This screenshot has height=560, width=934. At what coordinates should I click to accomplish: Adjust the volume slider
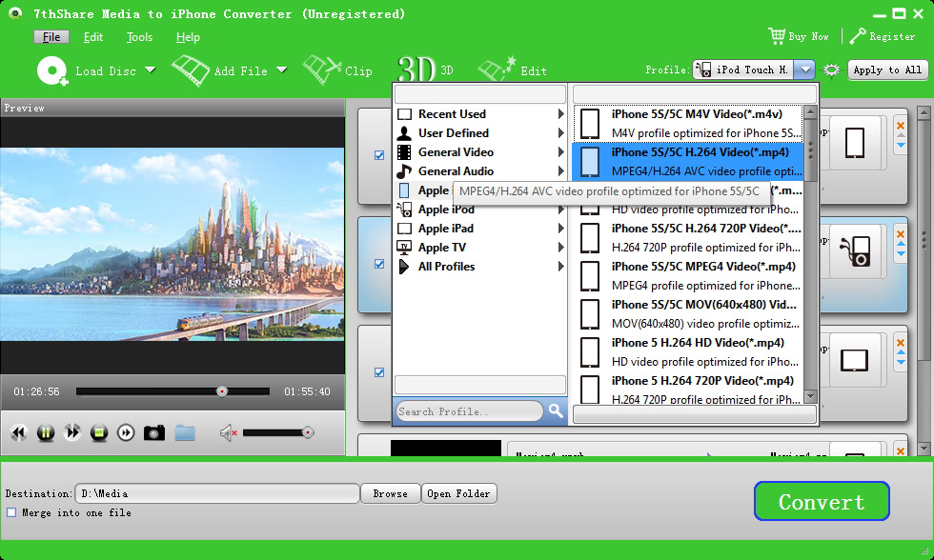click(278, 432)
